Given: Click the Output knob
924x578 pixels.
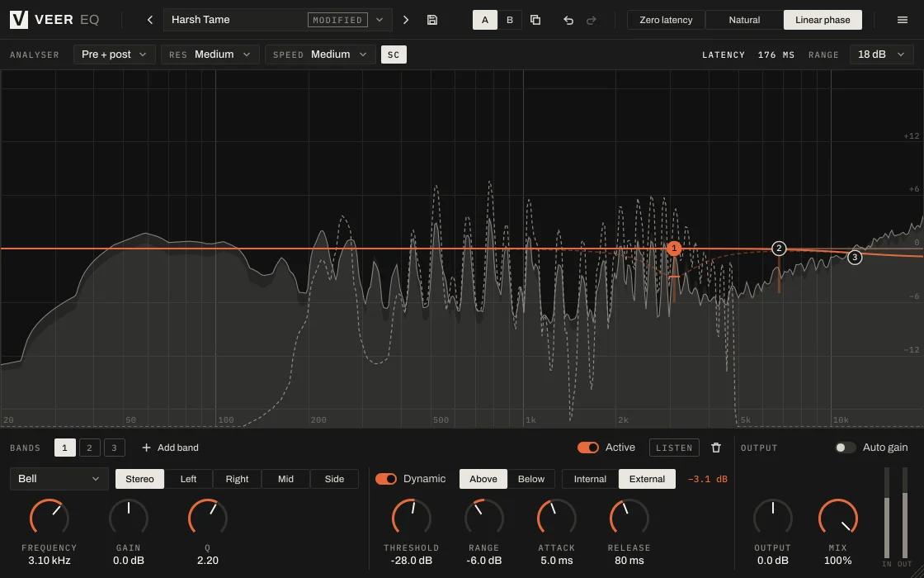Looking at the screenshot, I should click(772, 518).
